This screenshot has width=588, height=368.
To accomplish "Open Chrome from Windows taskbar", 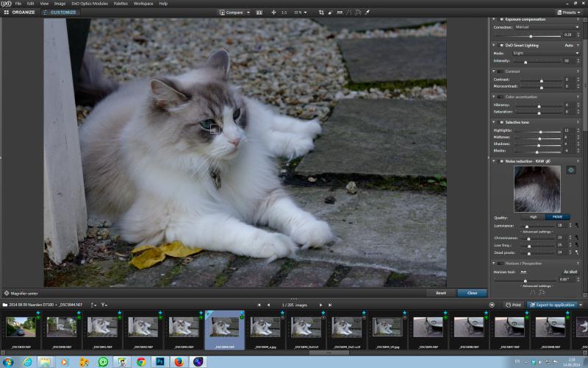I will [141, 361].
